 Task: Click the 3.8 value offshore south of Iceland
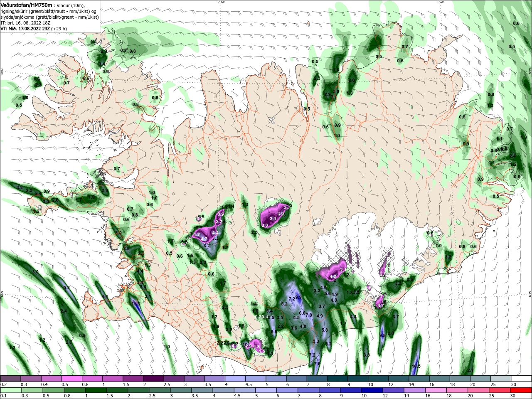(366, 355)
